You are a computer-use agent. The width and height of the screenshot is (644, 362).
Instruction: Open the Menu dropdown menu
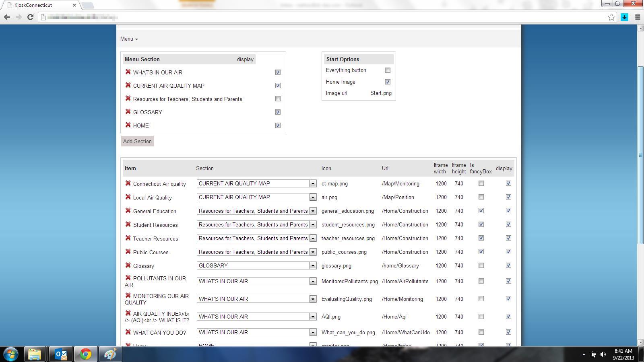point(129,39)
